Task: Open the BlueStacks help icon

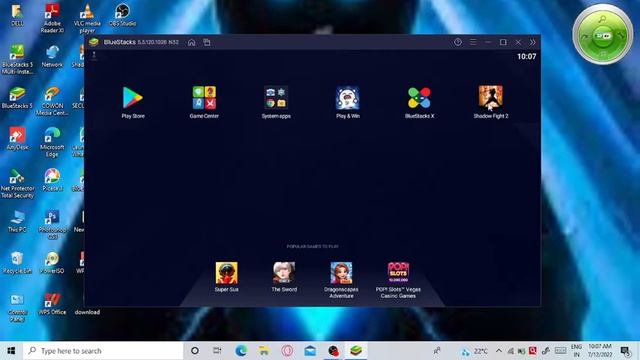Action: (x=458, y=42)
